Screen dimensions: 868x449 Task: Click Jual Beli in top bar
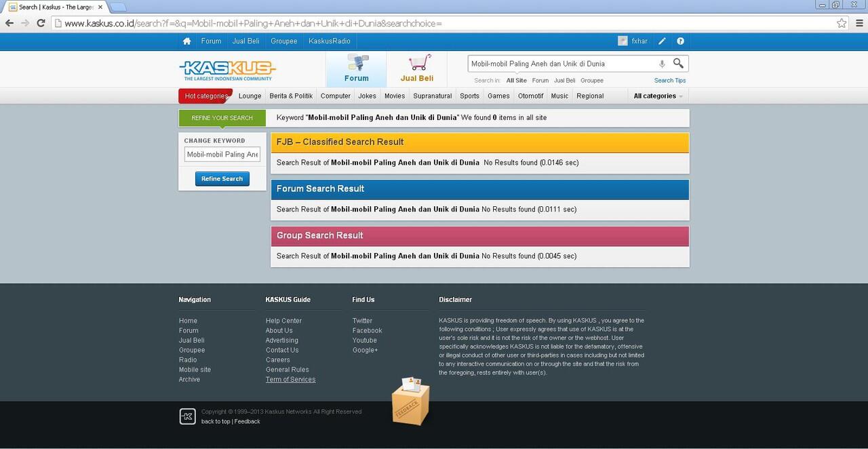pyautogui.click(x=245, y=41)
